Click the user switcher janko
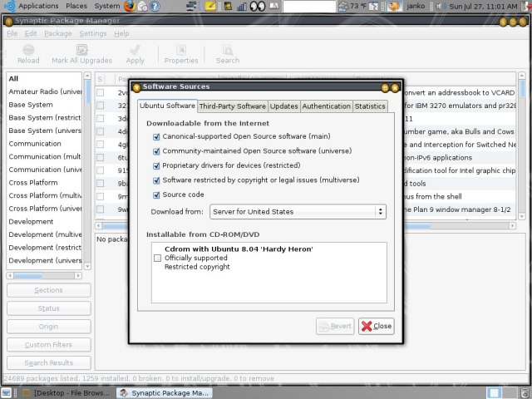The height and width of the screenshot is (399, 532). [416, 6]
